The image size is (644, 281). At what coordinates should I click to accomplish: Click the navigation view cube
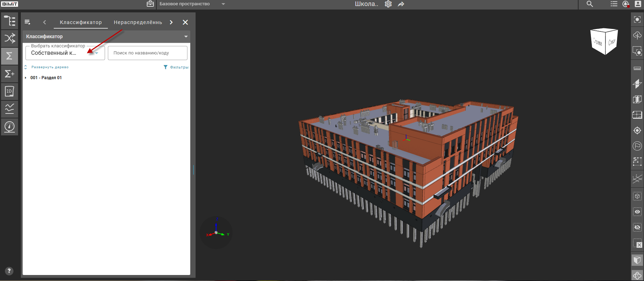pyautogui.click(x=604, y=41)
